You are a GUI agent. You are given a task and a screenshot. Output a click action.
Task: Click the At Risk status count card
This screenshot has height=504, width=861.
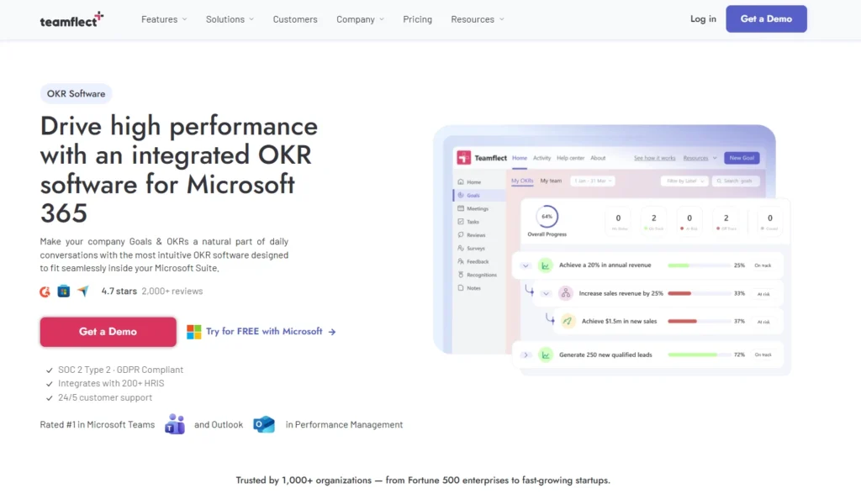(x=689, y=221)
